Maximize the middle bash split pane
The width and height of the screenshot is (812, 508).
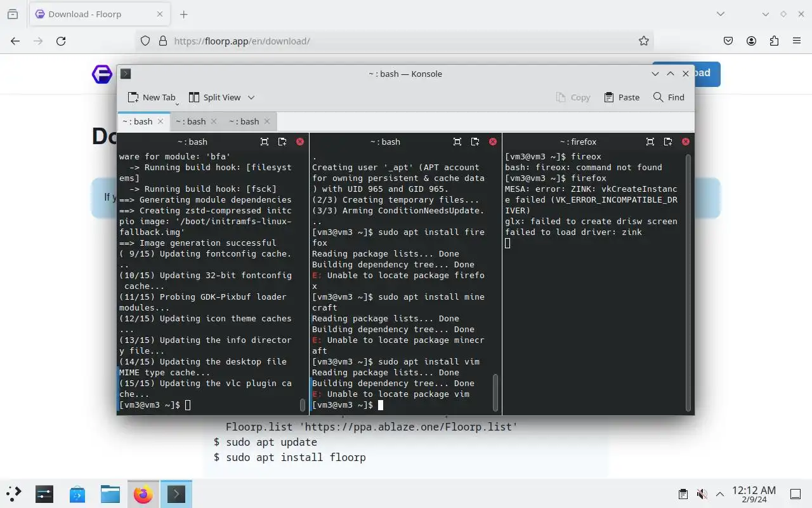coord(457,142)
